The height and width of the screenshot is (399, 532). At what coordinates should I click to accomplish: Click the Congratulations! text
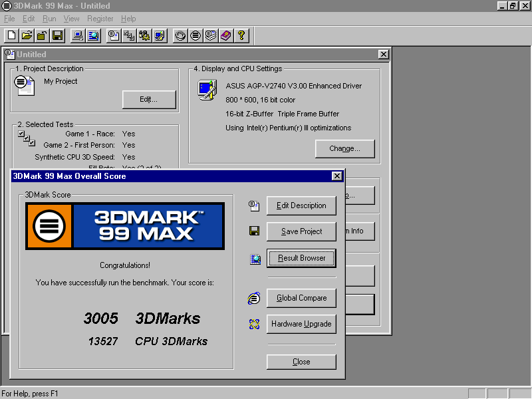click(125, 265)
